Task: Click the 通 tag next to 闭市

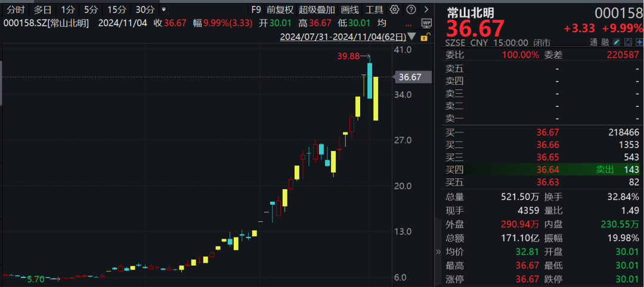Action: [x=593, y=42]
